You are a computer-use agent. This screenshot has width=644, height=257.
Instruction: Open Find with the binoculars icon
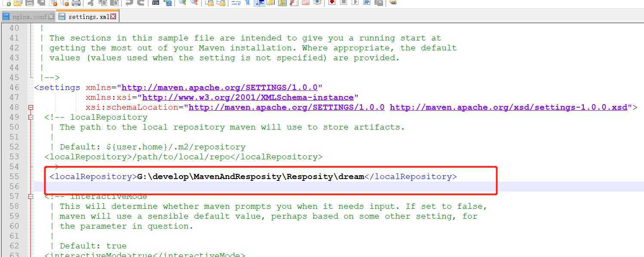click(156, 3)
